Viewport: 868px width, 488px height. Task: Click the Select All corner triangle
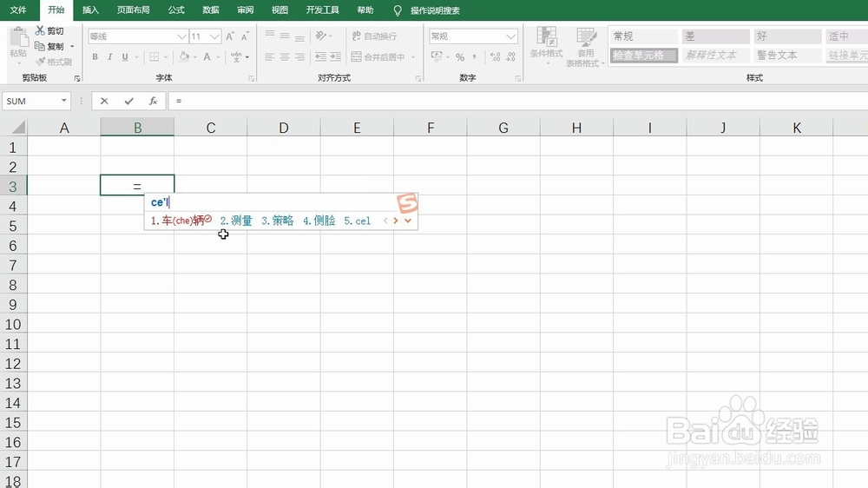pyautogui.click(x=18, y=128)
